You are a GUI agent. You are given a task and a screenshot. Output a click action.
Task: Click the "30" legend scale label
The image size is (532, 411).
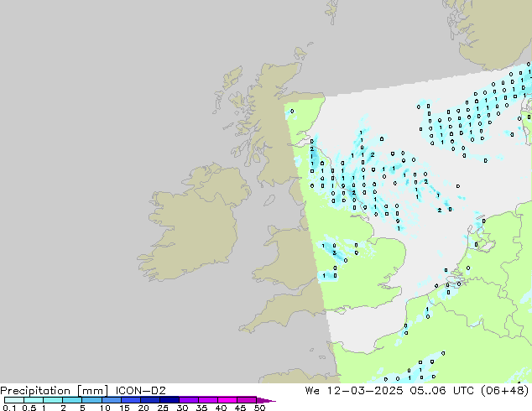coord(182,408)
